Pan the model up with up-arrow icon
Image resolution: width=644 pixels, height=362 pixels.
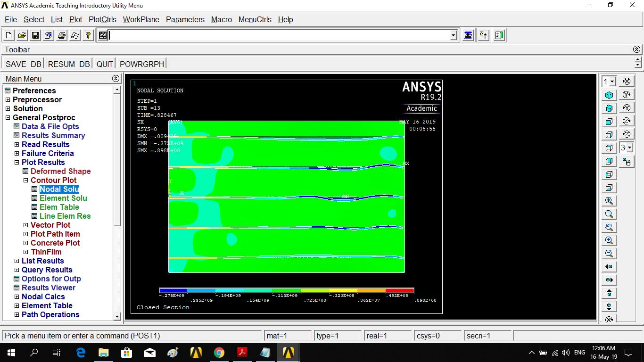609,293
